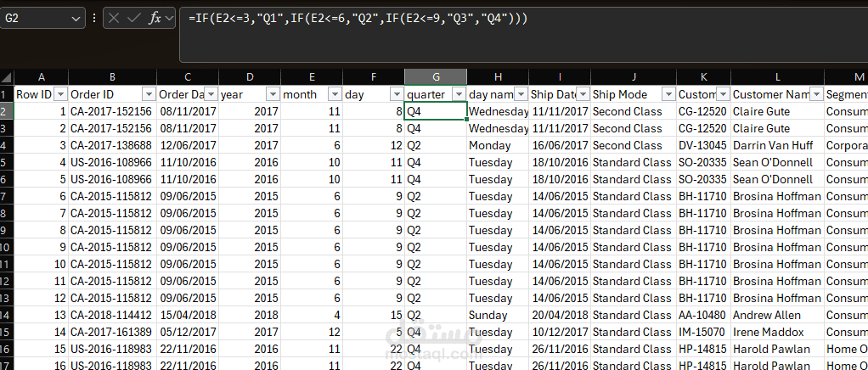The width and height of the screenshot is (868, 370).
Task: Click Order ID cell CA-2017-138688
Action: click(x=112, y=145)
